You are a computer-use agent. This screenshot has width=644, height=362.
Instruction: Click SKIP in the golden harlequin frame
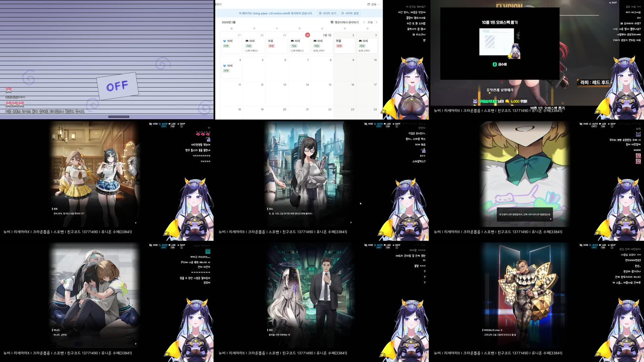click(x=612, y=245)
